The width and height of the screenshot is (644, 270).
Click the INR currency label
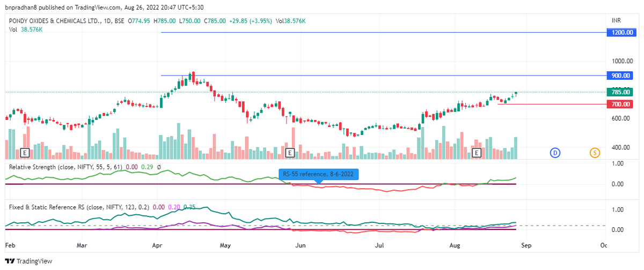click(x=617, y=20)
